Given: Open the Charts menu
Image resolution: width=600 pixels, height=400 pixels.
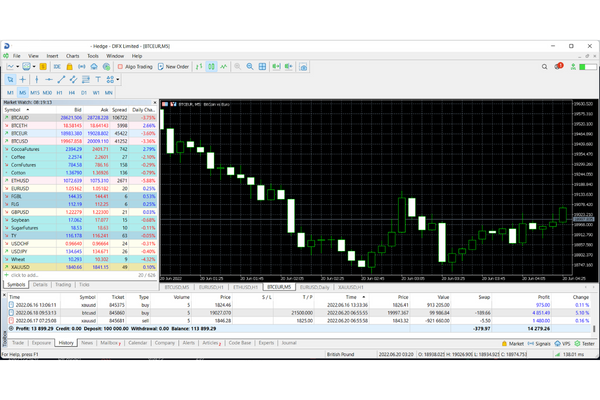Looking at the screenshot, I should 72,56.
